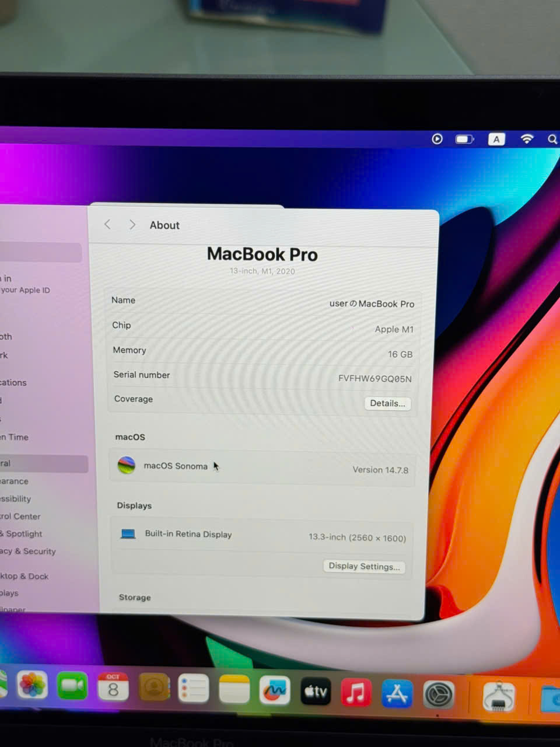Viewport: 560px width, 747px height.
Task: Click the Wi-Fi icon in the menu bar
Action: (527, 139)
